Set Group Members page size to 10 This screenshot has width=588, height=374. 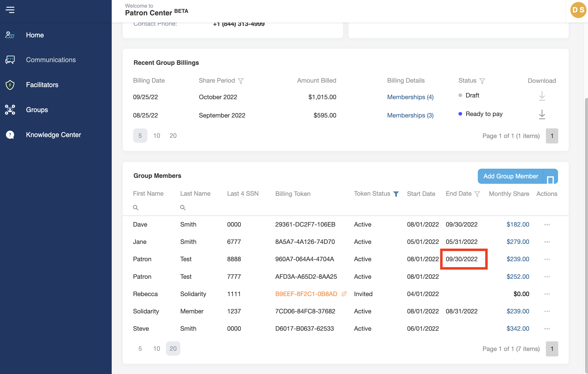tap(157, 349)
